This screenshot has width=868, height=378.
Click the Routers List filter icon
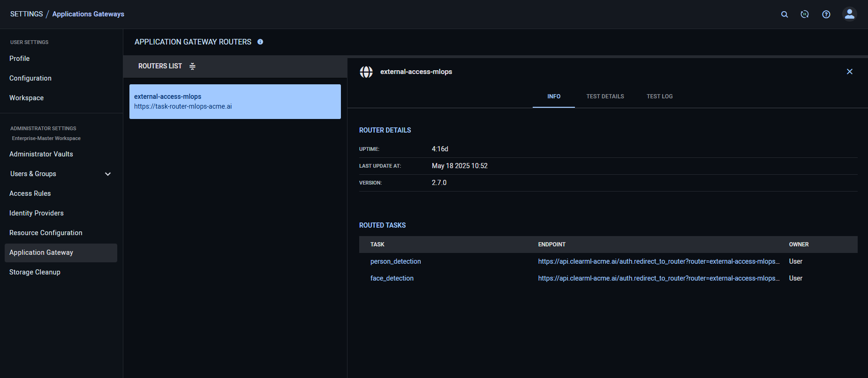192,67
